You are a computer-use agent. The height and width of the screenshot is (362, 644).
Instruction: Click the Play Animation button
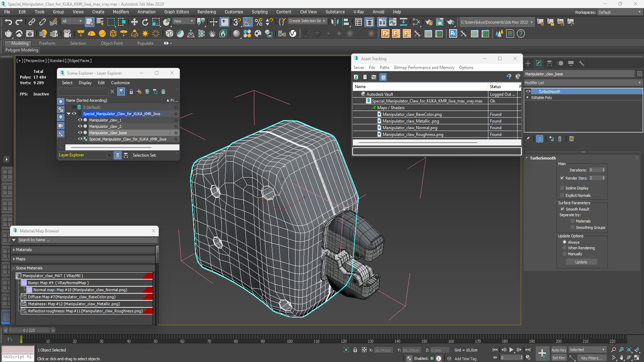click(x=512, y=350)
